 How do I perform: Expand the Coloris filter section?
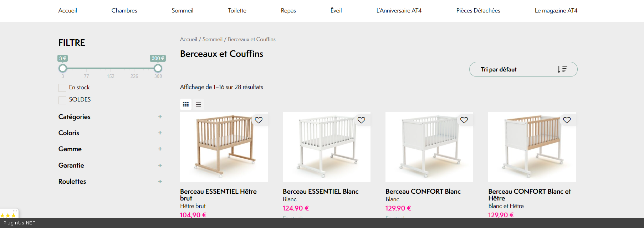pos(160,133)
